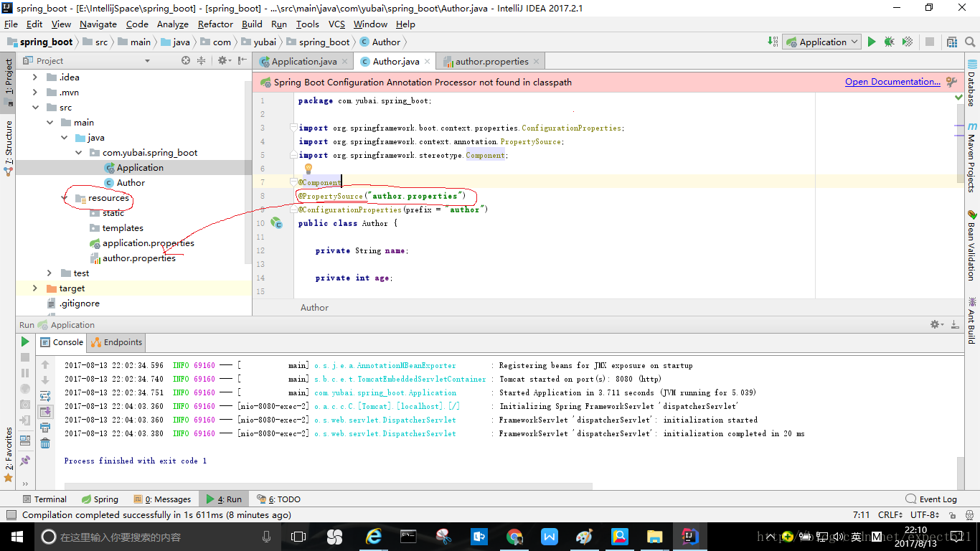
Task: Print console output
Action: pyautogui.click(x=45, y=428)
